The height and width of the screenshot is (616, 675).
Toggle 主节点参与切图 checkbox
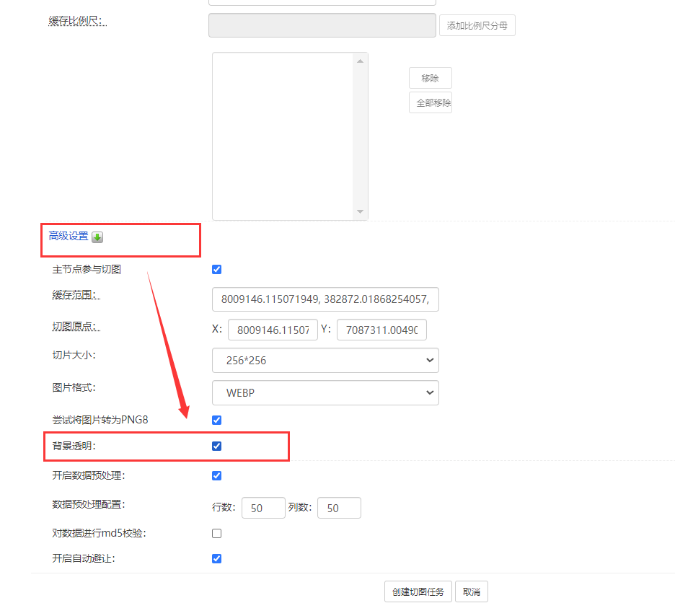[x=216, y=270]
